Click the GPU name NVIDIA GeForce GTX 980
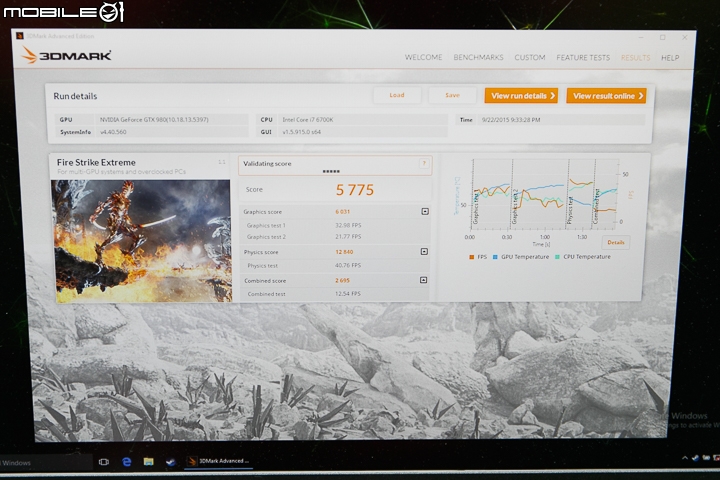 pyautogui.click(x=154, y=119)
